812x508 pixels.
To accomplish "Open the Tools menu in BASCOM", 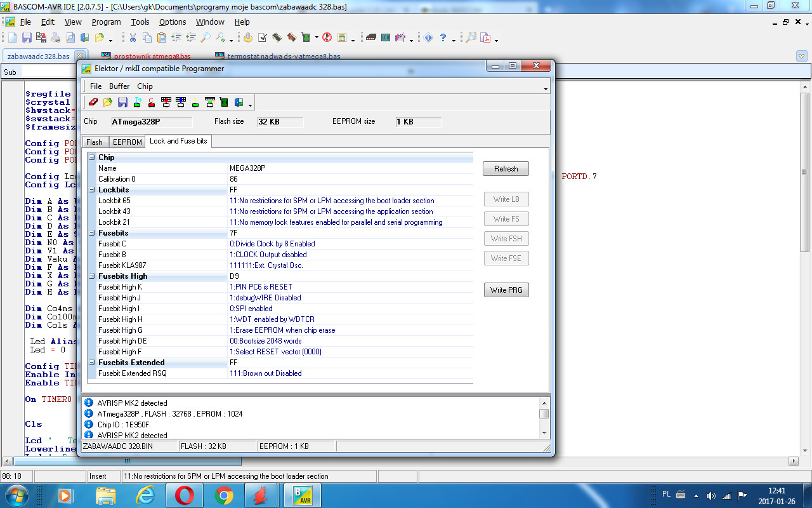I will tap(140, 22).
